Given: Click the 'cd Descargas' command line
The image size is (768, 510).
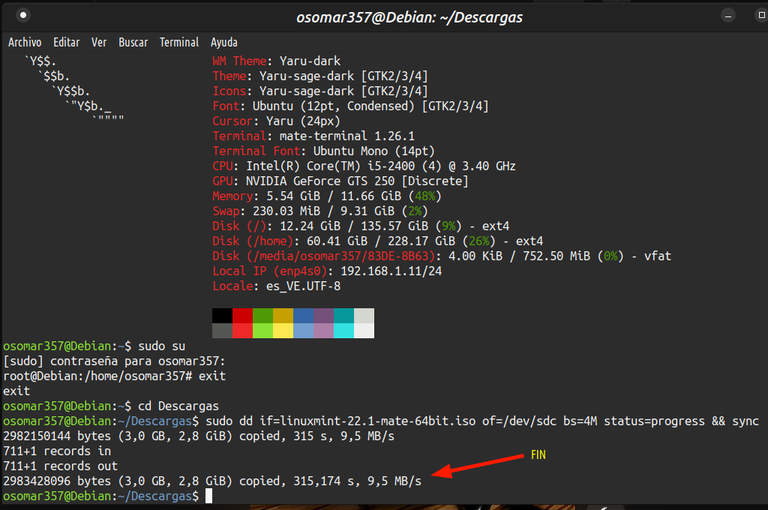Looking at the screenshot, I should coord(111,406).
